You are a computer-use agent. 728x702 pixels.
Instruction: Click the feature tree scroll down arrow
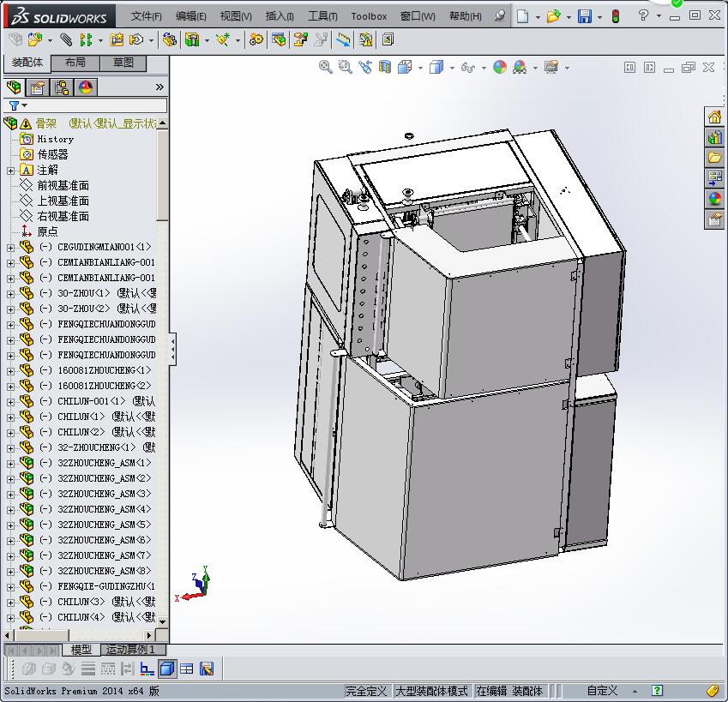[x=163, y=621]
